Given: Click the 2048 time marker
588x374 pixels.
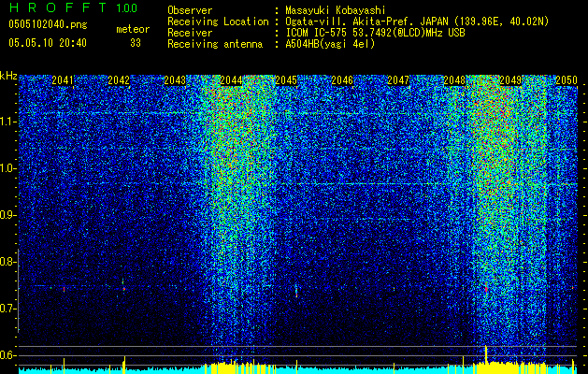Looking at the screenshot, I should [454, 80].
